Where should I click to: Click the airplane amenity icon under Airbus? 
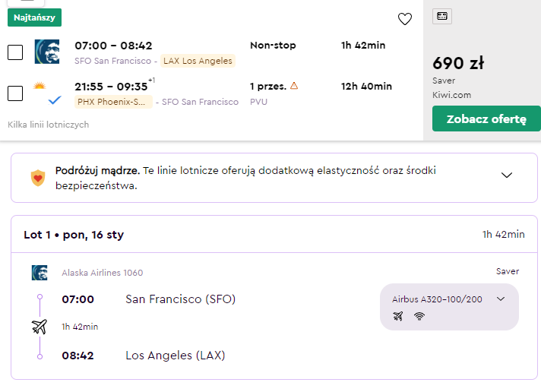pyautogui.click(x=398, y=316)
